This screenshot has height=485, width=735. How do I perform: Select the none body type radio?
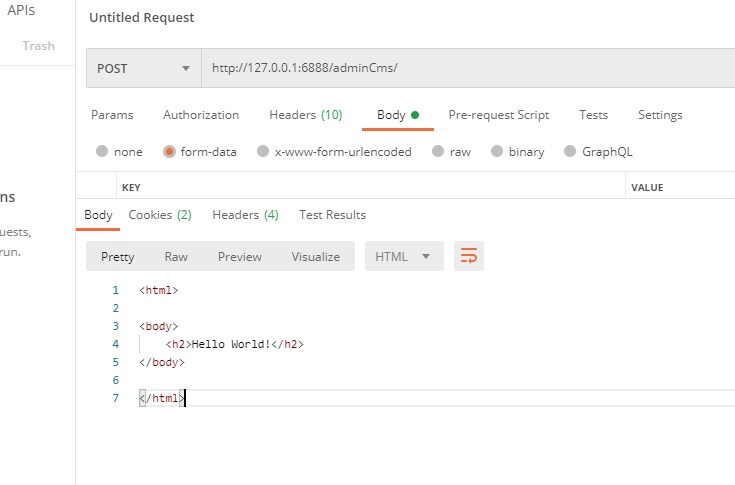tap(102, 152)
